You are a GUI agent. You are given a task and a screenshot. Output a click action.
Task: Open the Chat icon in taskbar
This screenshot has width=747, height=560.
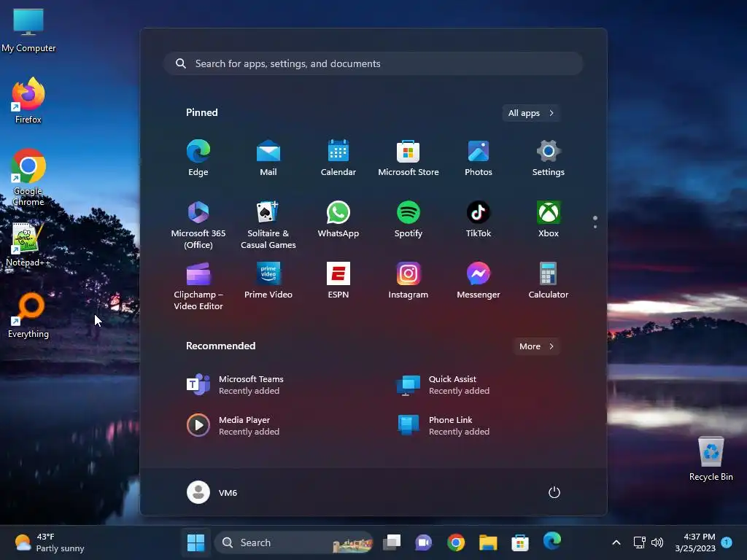pyautogui.click(x=424, y=542)
